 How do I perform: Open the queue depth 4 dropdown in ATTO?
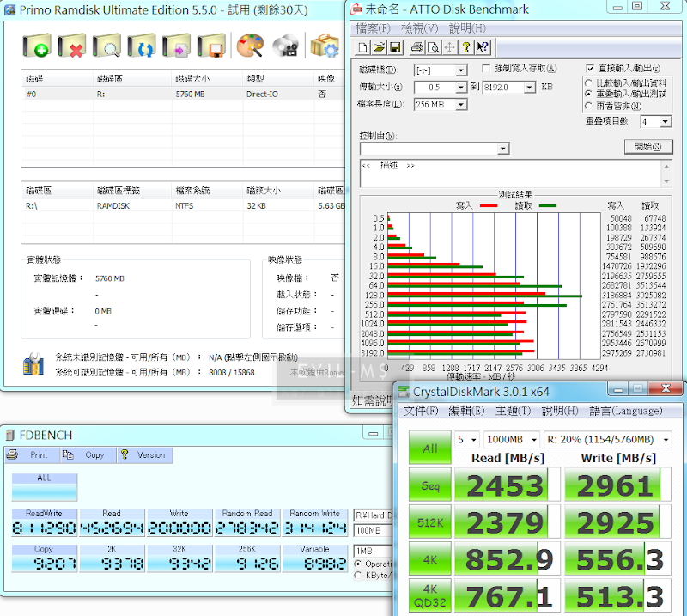[666, 121]
